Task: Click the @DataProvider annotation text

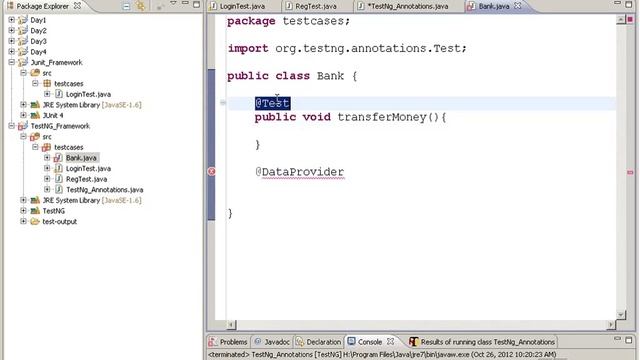Action: coord(300,172)
